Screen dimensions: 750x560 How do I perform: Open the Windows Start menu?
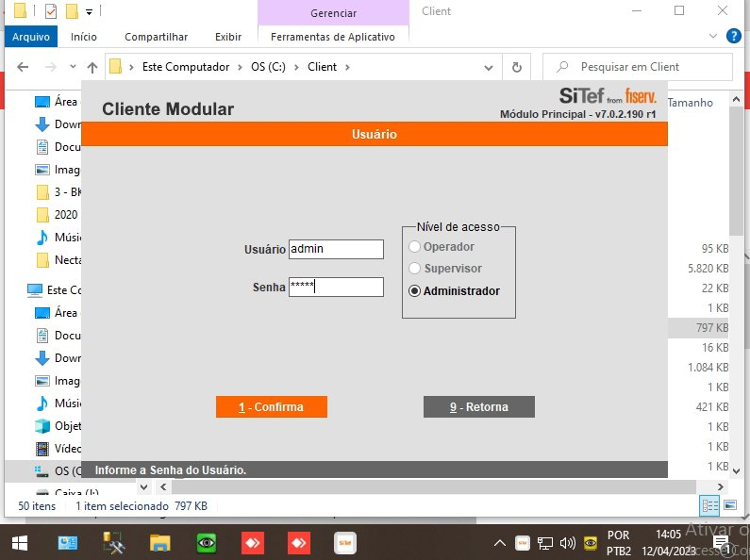click(x=19, y=543)
